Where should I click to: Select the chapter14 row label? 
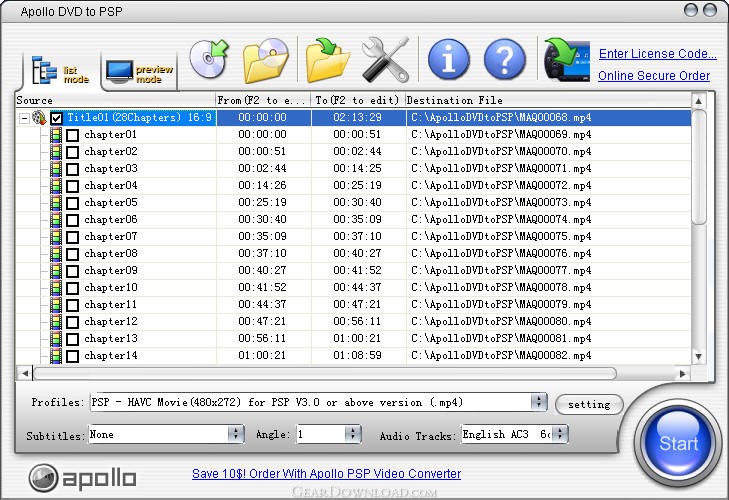point(111,355)
